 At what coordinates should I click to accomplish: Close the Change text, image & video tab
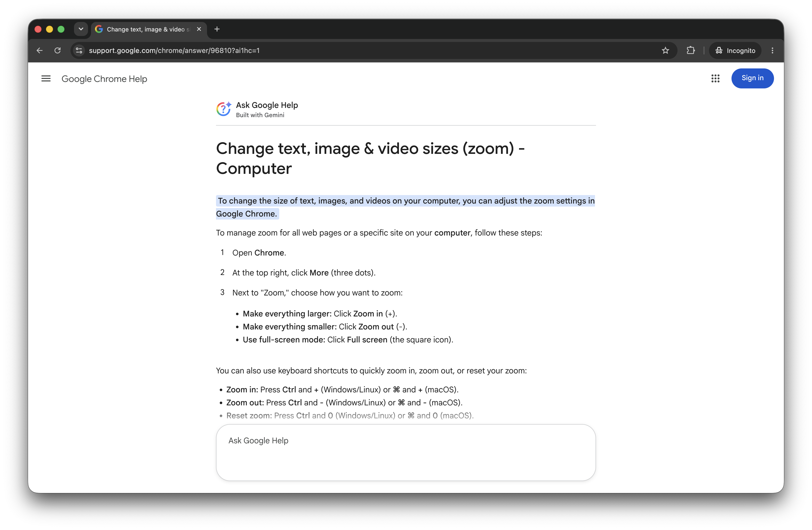199,29
